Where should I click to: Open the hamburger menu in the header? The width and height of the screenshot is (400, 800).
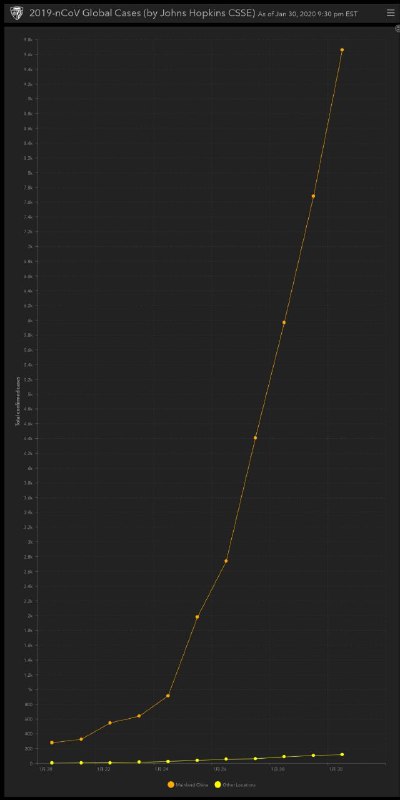click(x=390, y=13)
